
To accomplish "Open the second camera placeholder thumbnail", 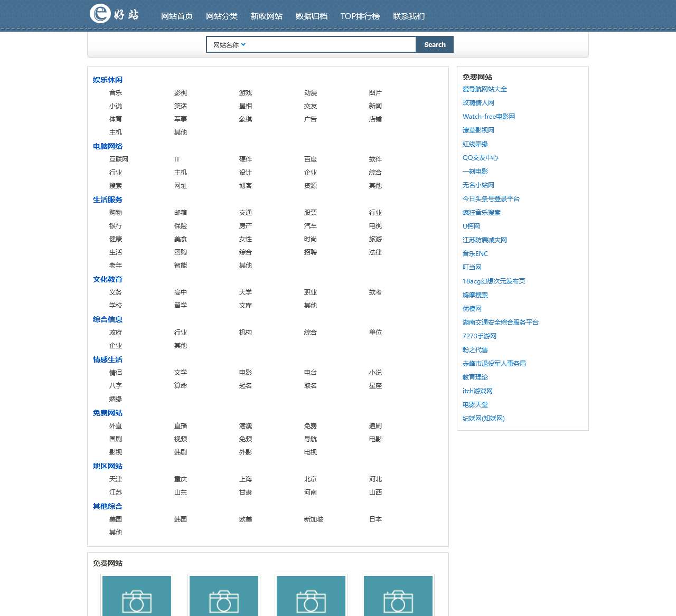I will click(224, 596).
